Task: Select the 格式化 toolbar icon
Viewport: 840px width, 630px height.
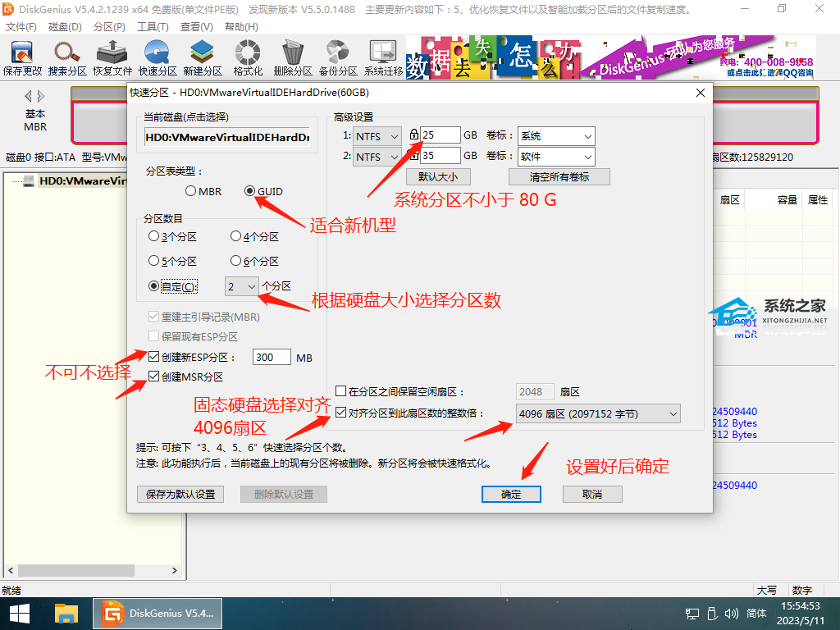Action: point(248,58)
